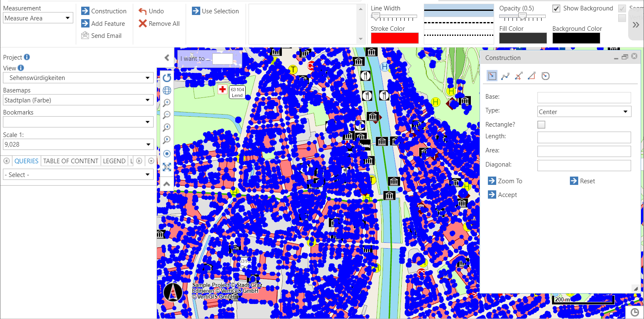Open the Measurement type dropdown
The height and width of the screenshot is (319, 644).
click(x=38, y=18)
